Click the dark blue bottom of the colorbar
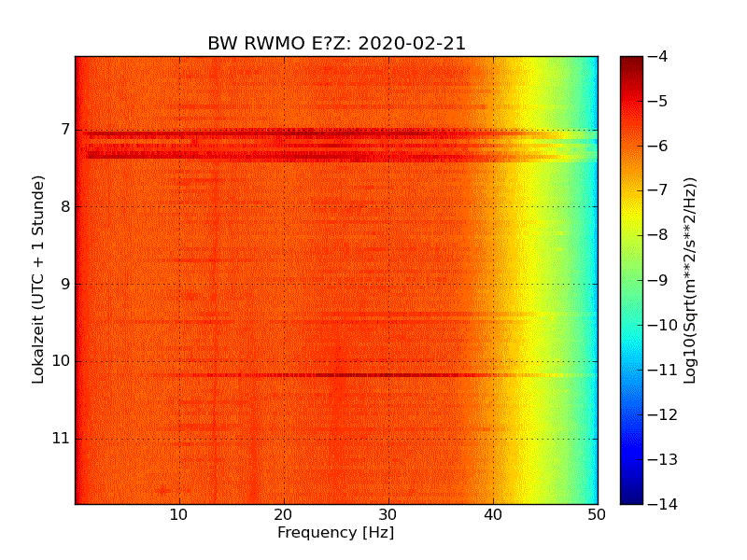 (631, 491)
